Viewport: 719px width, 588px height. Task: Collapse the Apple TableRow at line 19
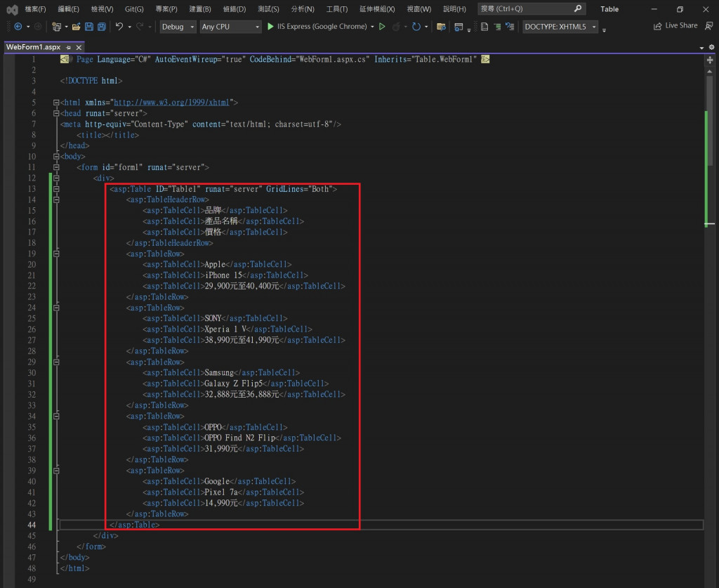[x=56, y=254]
